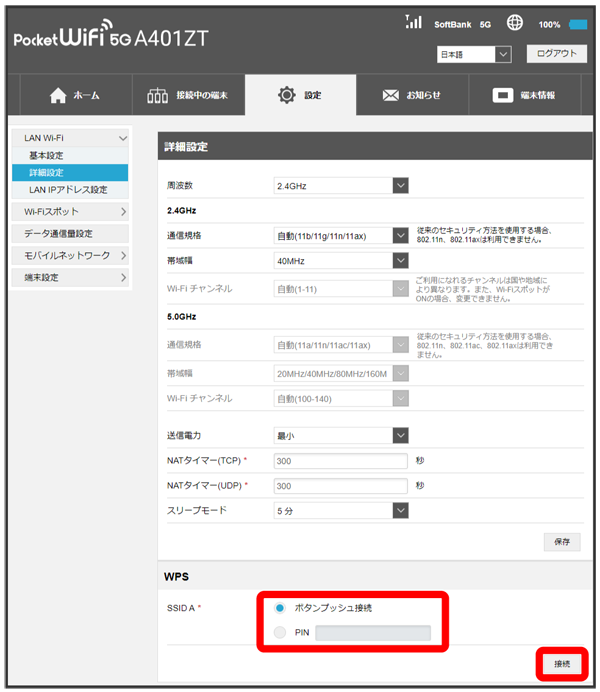This screenshot has height=692, width=600.
Task: Open the 帯域幅 40MHz dropdown
Action: point(342,261)
